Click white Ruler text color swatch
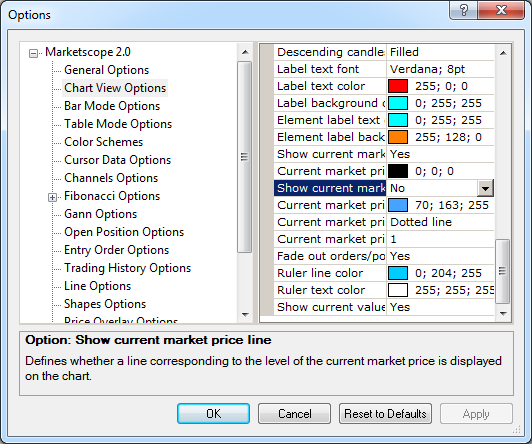The width and height of the screenshot is (532, 444). click(398, 290)
